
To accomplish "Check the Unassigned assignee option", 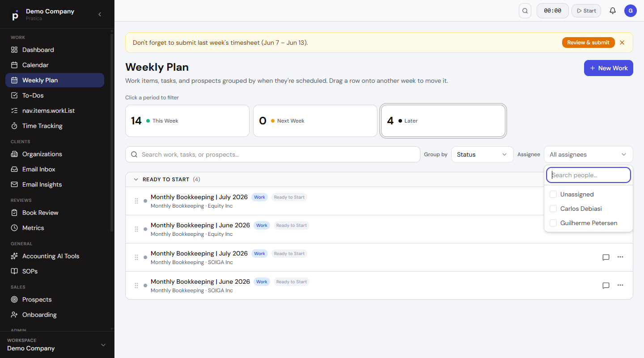I will pos(553,194).
